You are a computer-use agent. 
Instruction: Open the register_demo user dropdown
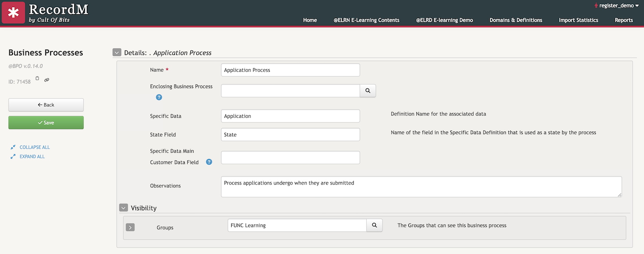pos(616,5)
